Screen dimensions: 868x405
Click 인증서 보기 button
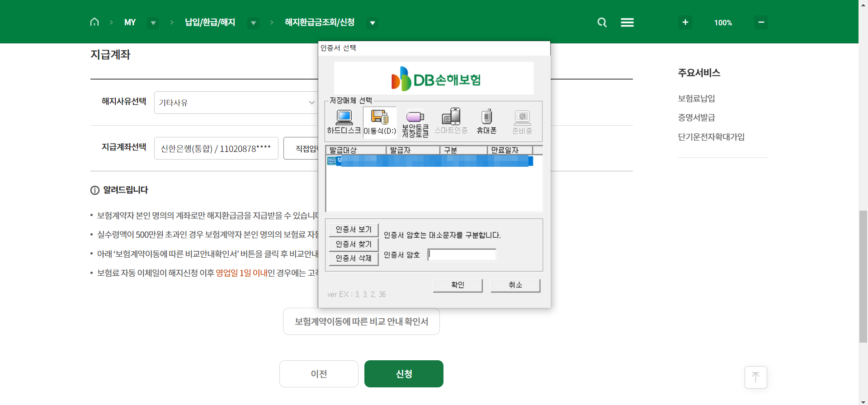click(354, 230)
